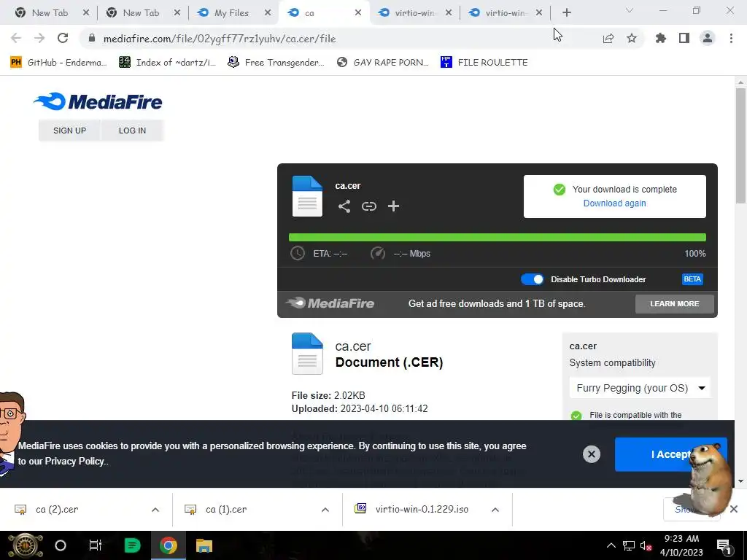Close the My Files tab
Screen dimensions: 747x560
tap(268, 13)
